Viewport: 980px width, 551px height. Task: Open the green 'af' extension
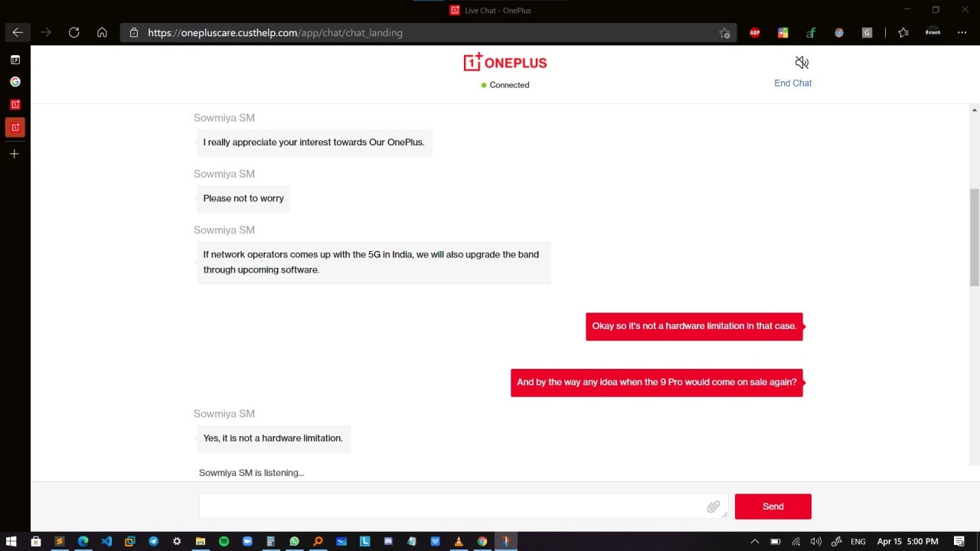[811, 33]
